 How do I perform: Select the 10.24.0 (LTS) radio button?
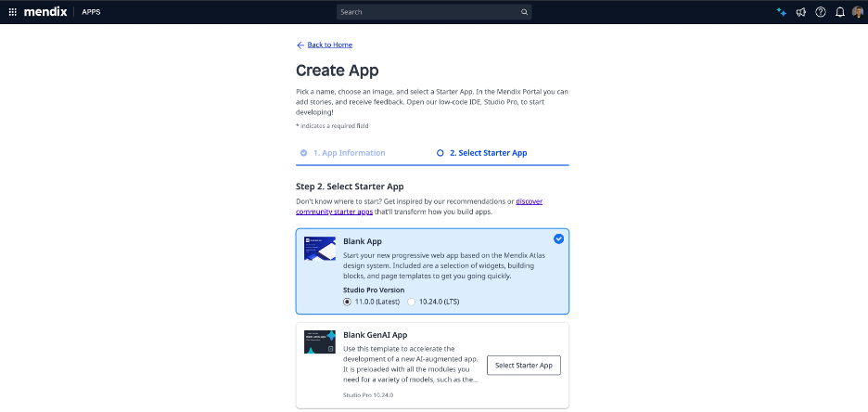(412, 302)
